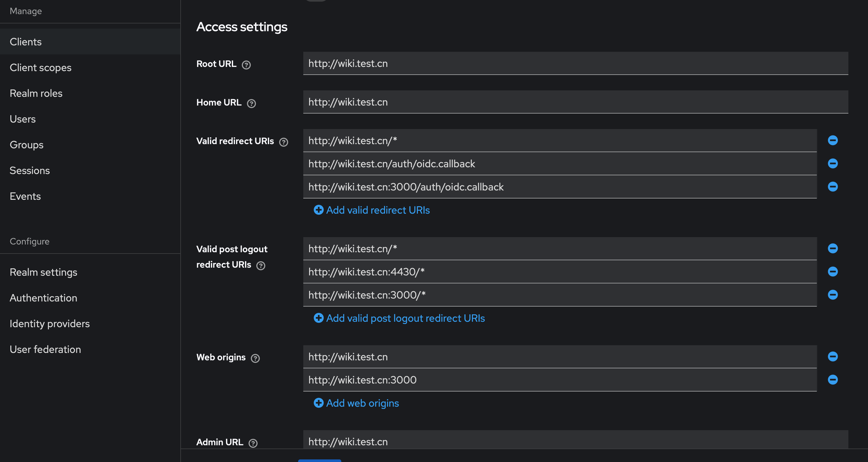The image size is (868, 462).
Task: Click the remove icon for http://wiki.test.cn:3000/*
Action: click(x=833, y=294)
